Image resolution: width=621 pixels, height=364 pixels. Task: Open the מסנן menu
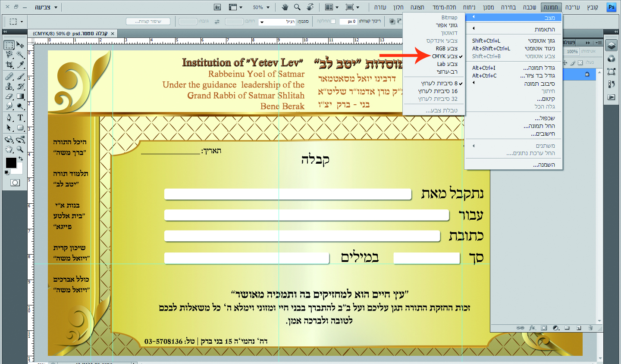point(489,7)
